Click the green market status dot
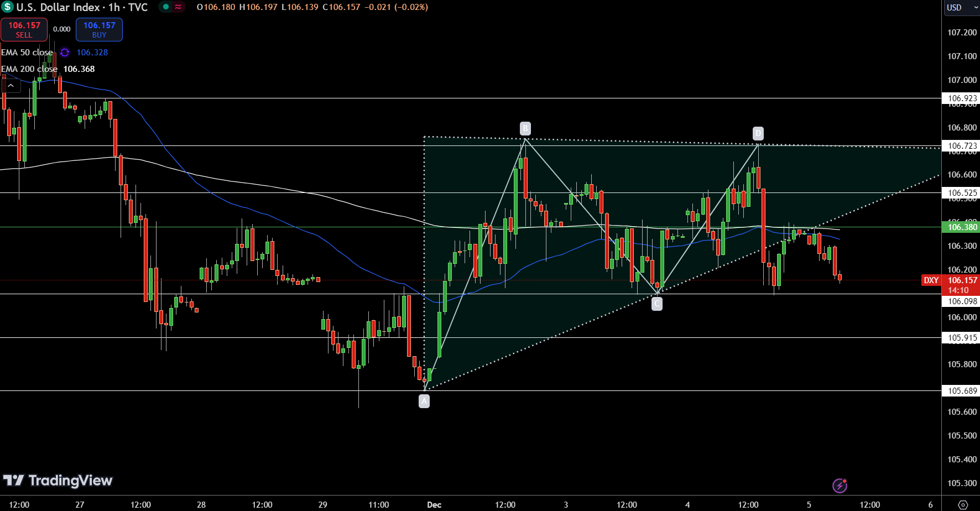Screen dimensions: 980x511 point(165,7)
